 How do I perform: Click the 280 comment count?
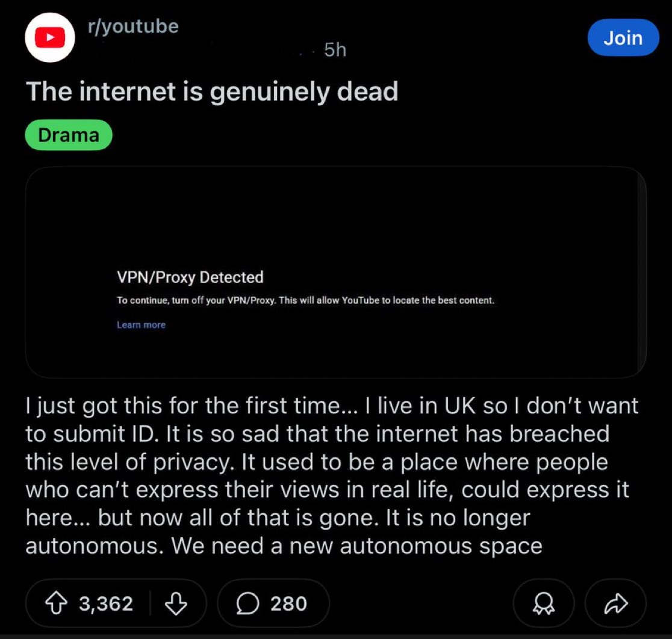(288, 603)
